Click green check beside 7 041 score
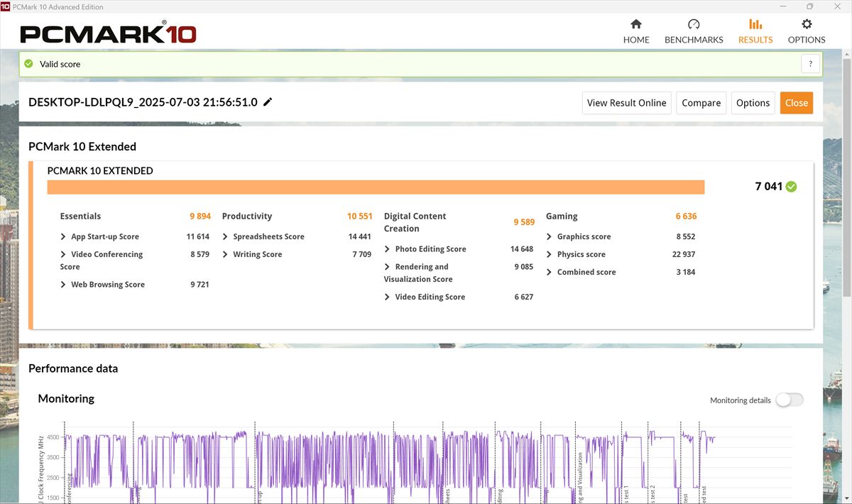 point(791,187)
